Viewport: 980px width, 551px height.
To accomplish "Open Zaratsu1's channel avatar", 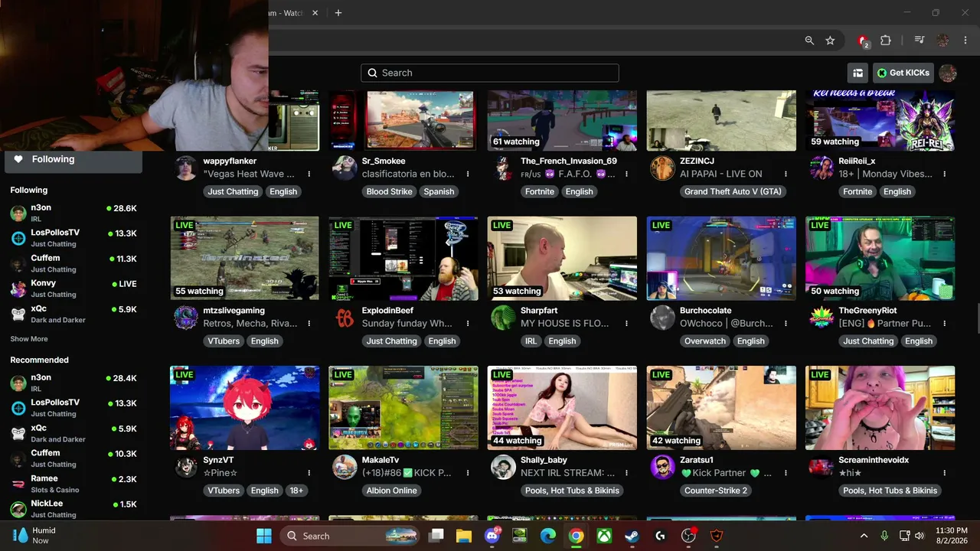I will (x=662, y=466).
